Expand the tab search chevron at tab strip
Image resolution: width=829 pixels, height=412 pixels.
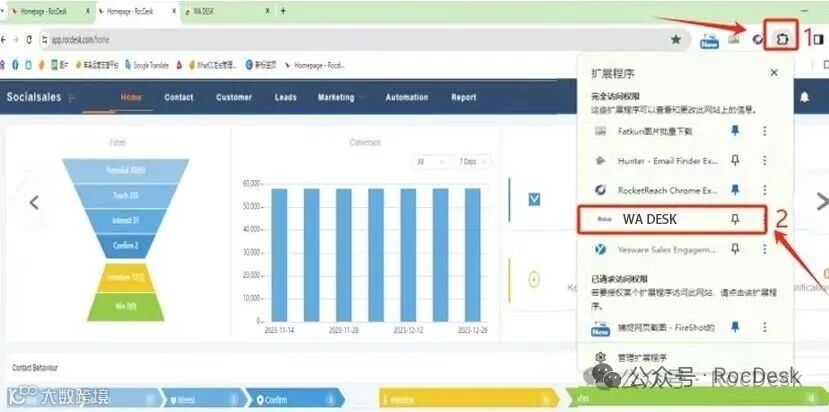[2, 11]
